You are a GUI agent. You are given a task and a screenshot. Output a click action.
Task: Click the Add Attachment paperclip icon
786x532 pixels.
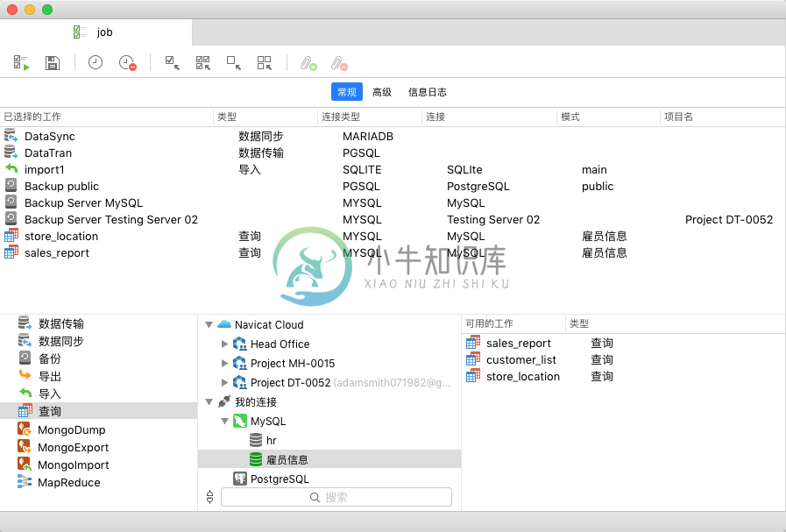tap(308, 63)
